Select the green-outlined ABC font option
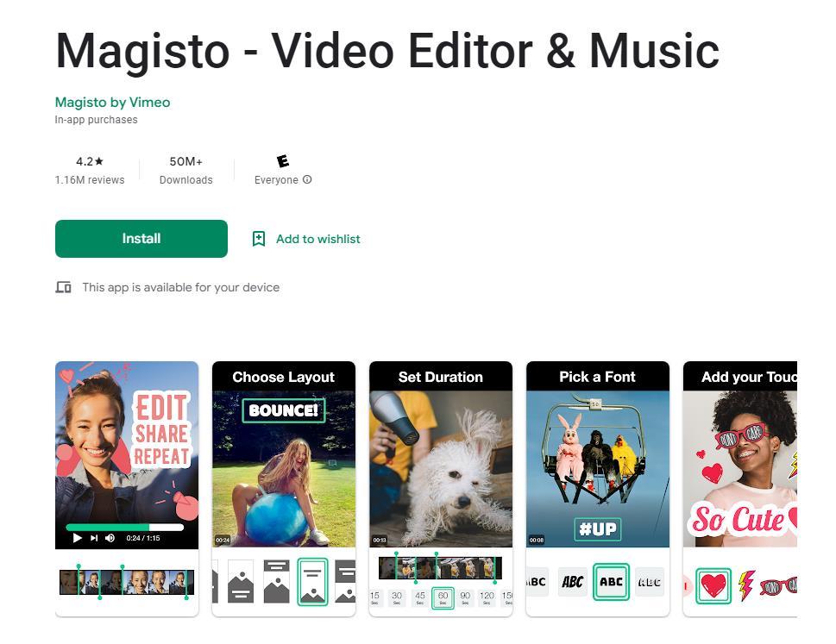Viewport: 836px width, 644px height. coord(611,582)
